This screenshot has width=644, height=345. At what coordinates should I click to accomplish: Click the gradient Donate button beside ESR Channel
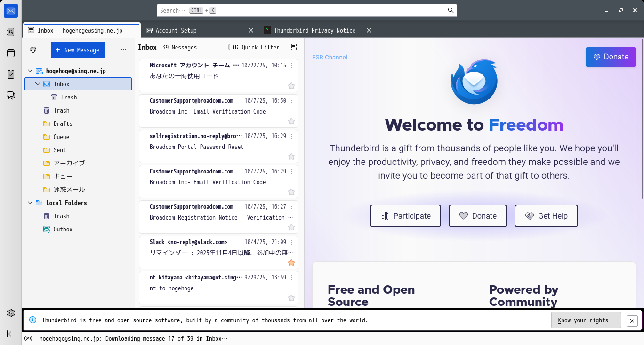(611, 57)
